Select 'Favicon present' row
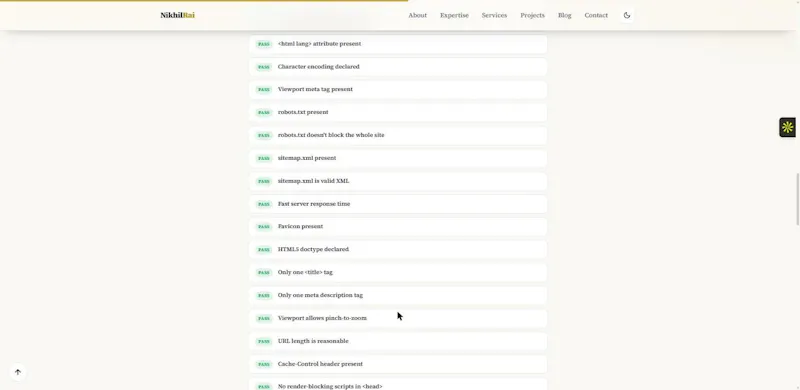This screenshot has width=800, height=390. pyautogui.click(x=398, y=227)
